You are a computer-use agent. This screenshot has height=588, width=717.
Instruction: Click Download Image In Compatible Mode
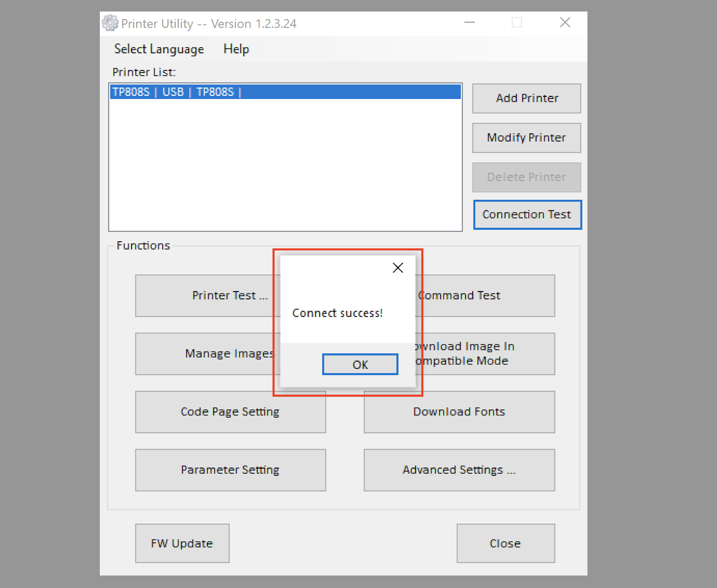[x=485, y=354]
